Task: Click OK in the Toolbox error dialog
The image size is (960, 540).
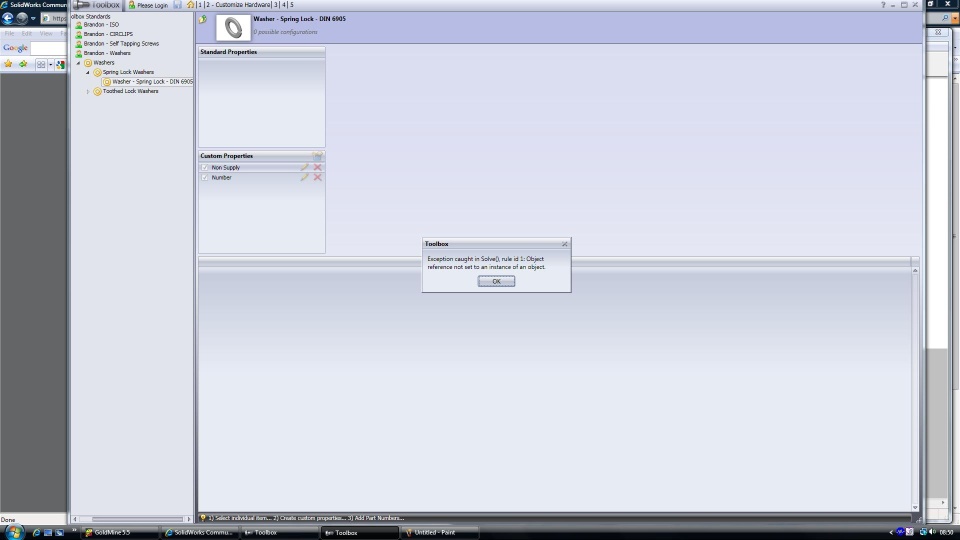Action: coord(496,281)
